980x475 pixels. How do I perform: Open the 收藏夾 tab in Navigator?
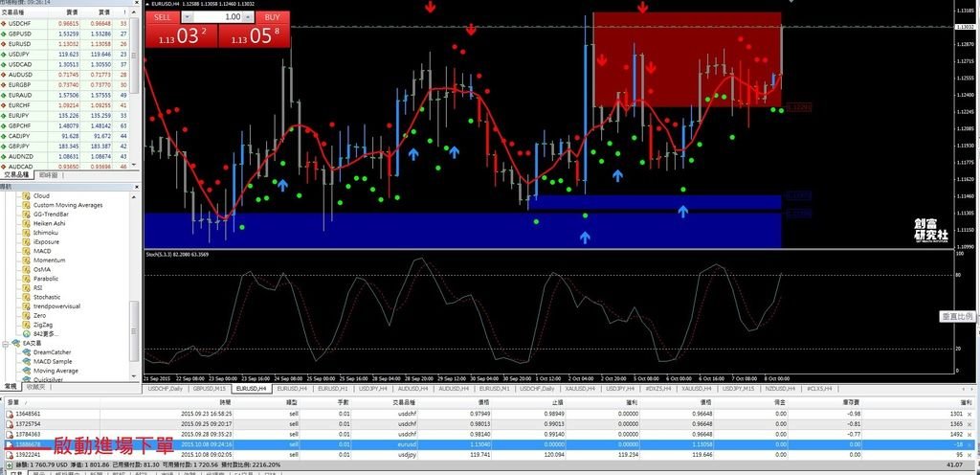click(x=35, y=387)
